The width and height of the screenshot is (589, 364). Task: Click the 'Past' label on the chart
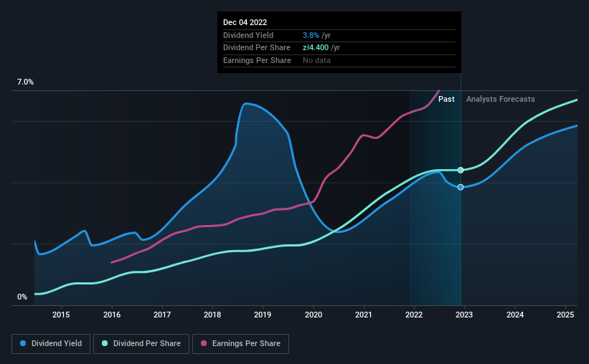click(x=446, y=99)
